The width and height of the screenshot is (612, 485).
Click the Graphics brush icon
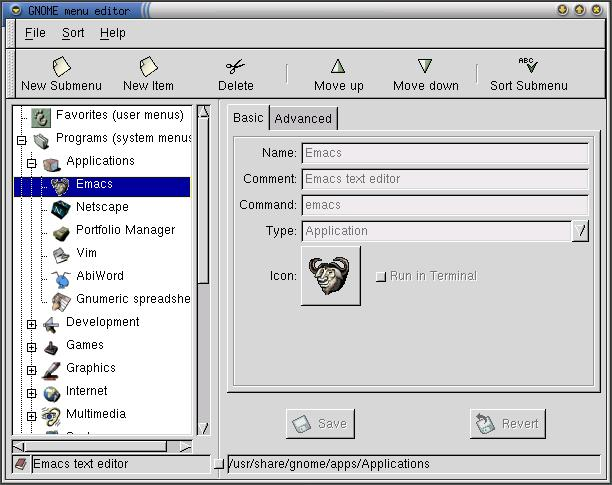pos(51,371)
